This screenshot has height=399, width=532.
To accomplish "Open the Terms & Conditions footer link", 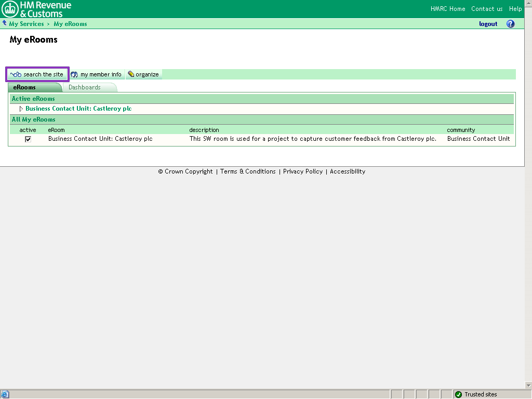I will 248,171.
